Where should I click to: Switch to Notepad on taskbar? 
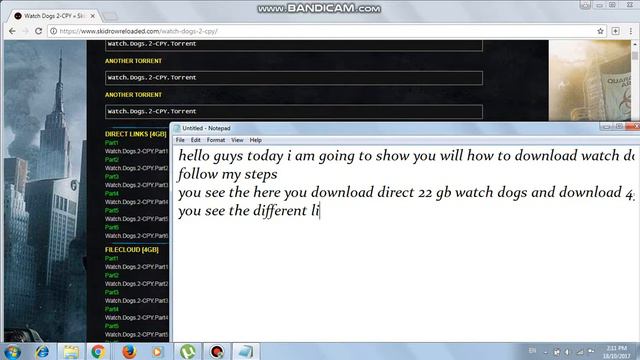[x=246, y=351]
